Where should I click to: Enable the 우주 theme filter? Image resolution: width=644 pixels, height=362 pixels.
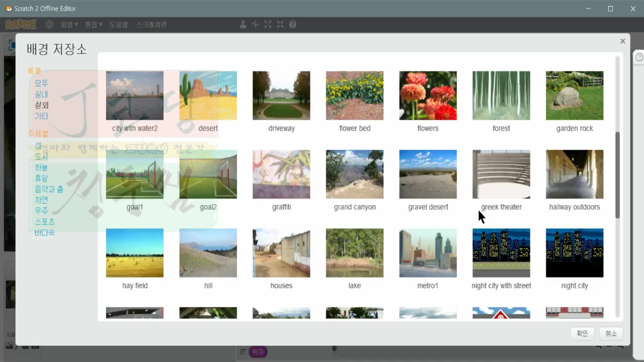tap(41, 211)
